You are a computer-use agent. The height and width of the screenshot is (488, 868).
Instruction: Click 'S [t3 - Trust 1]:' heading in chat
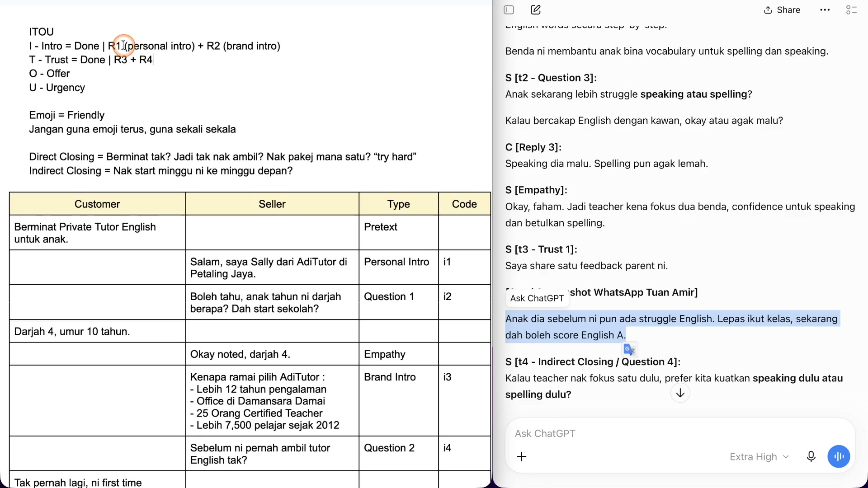tap(541, 249)
